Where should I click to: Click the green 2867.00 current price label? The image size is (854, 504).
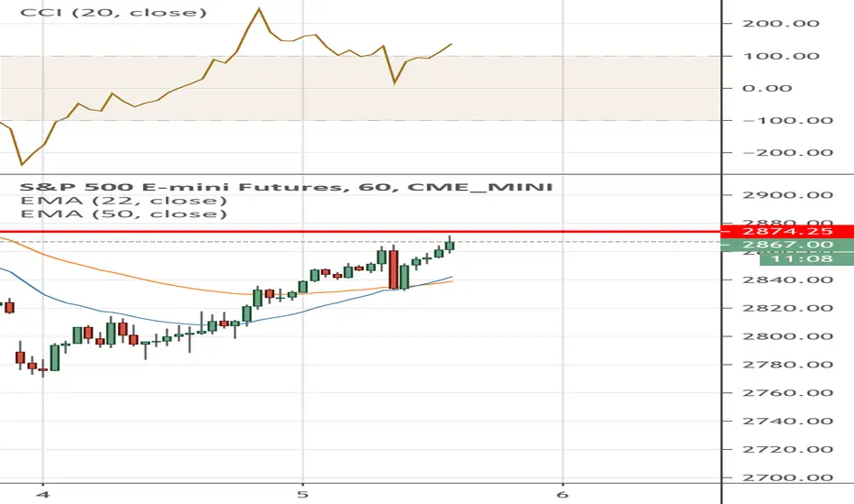point(787,245)
